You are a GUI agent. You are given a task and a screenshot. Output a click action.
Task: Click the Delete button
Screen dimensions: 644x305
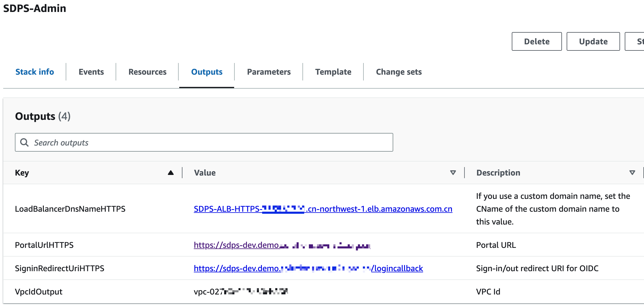[537, 41]
